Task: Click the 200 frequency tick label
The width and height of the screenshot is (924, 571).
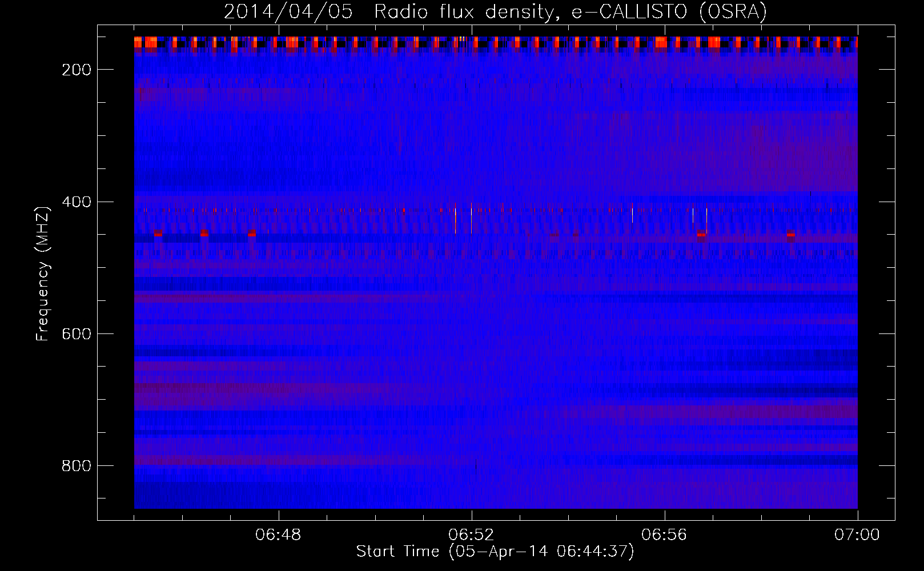Action: tap(77, 70)
